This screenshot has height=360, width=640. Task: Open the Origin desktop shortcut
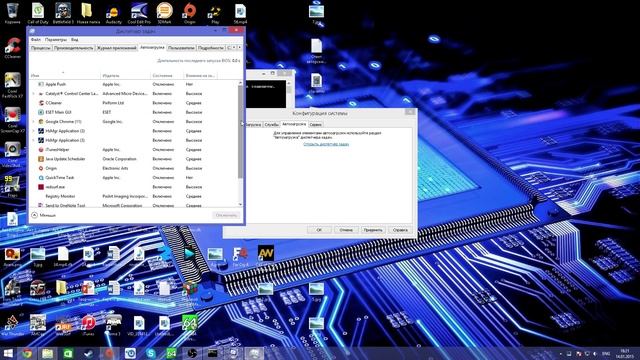[x=189, y=13]
